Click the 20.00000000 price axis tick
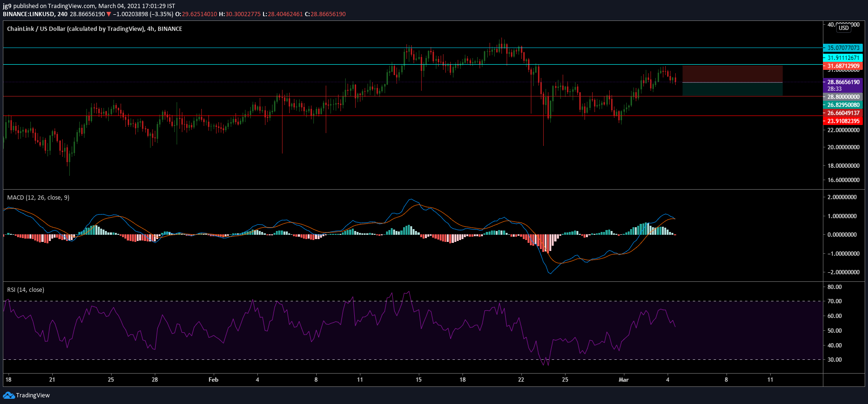 pyautogui.click(x=843, y=147)
